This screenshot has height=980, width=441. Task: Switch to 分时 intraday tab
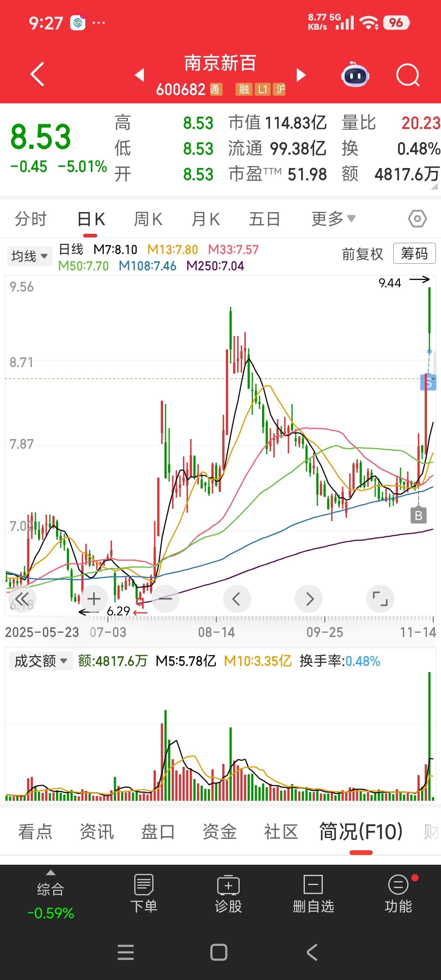pos(30,219)
